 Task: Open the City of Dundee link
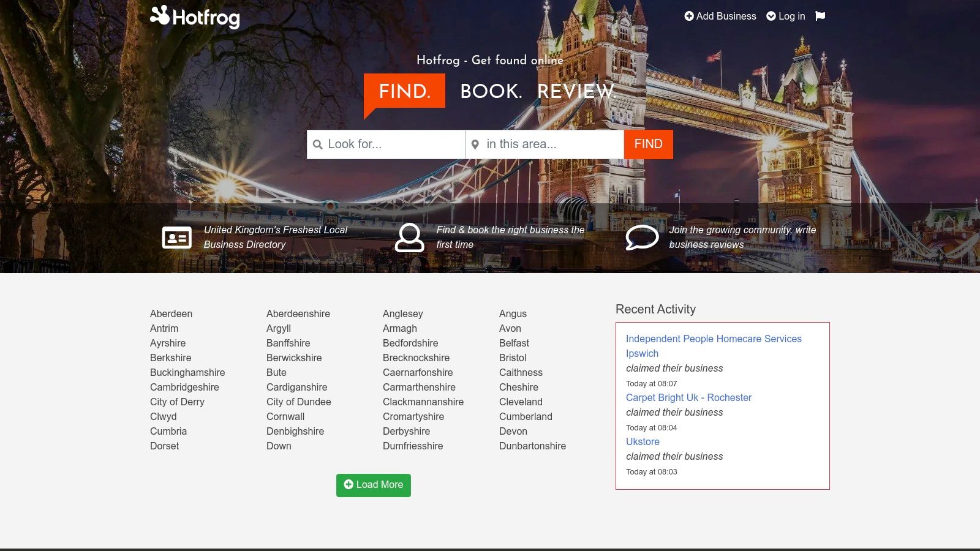pyautogui.click(x=299, y=402)
